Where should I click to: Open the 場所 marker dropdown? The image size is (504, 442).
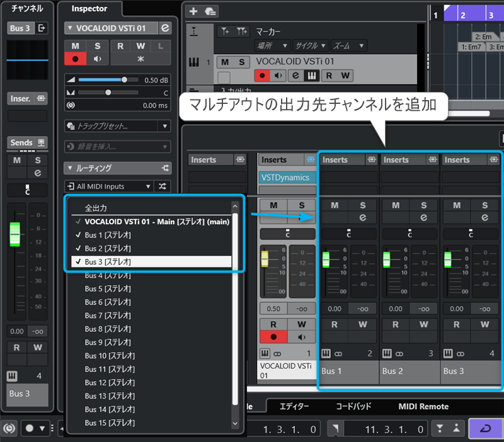point(272,46)
